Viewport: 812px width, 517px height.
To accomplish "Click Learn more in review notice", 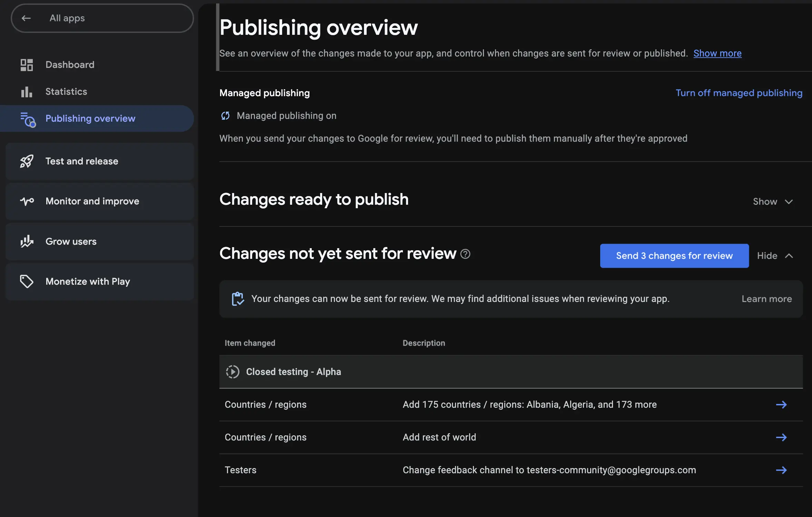I will [x=766, y=299].
